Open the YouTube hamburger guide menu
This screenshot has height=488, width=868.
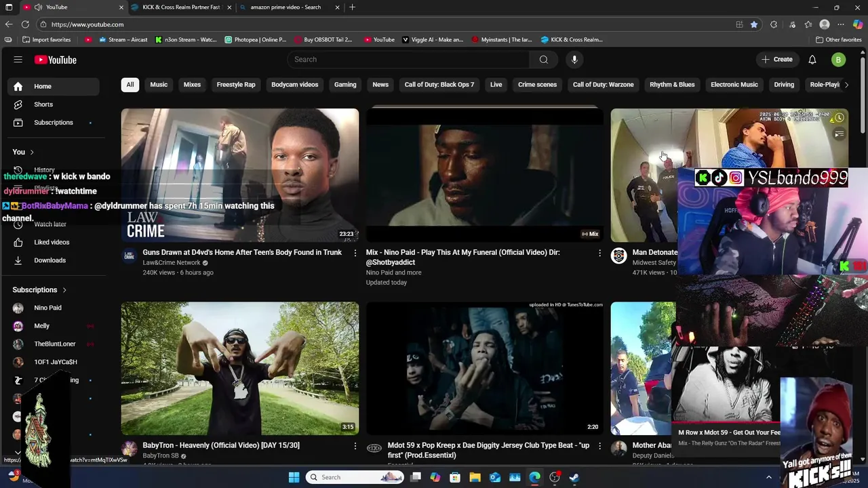[18, 60]
